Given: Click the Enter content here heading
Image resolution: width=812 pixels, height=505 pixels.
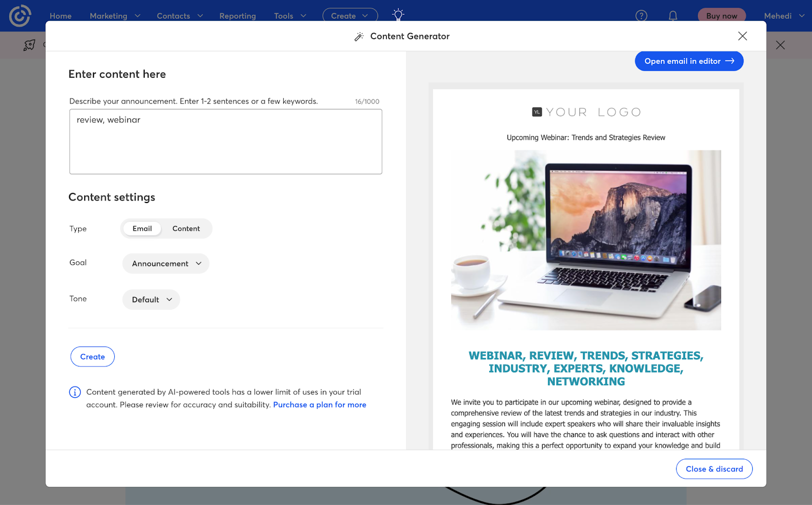Looking at the screenshot, I should [x=117, y=74].
